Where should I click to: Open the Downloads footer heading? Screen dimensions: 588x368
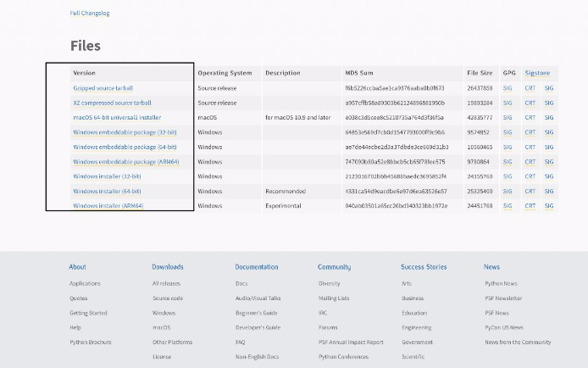tap(168, 267)
